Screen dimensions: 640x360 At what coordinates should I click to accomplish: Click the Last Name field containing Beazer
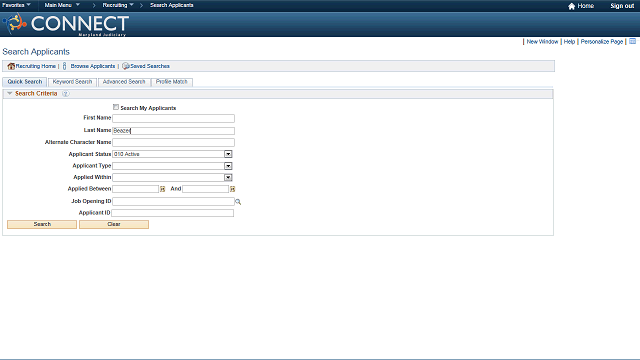173,131
